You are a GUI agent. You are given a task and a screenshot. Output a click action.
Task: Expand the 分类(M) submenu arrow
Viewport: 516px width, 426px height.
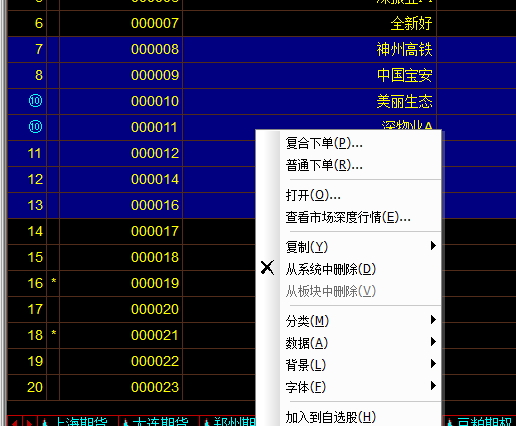433,320
